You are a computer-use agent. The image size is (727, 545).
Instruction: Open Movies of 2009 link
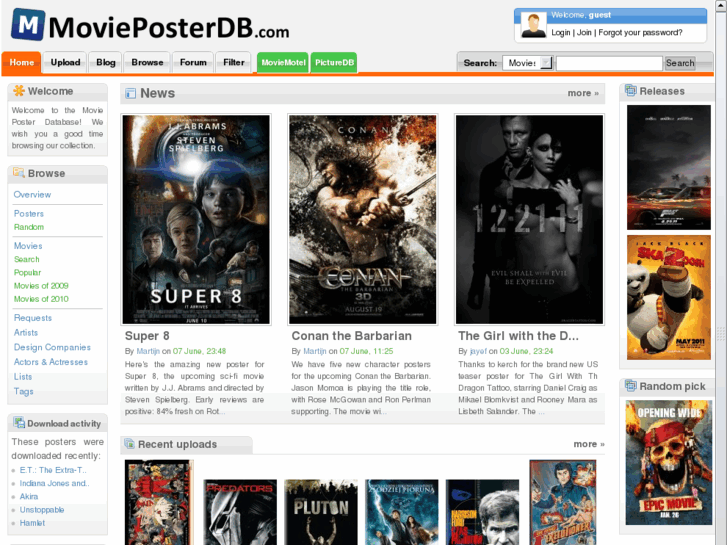tap(41, 286)
